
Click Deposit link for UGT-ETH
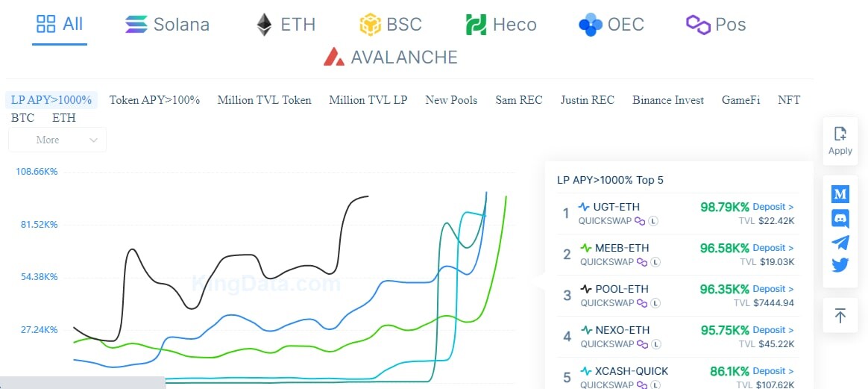[773, 207]
